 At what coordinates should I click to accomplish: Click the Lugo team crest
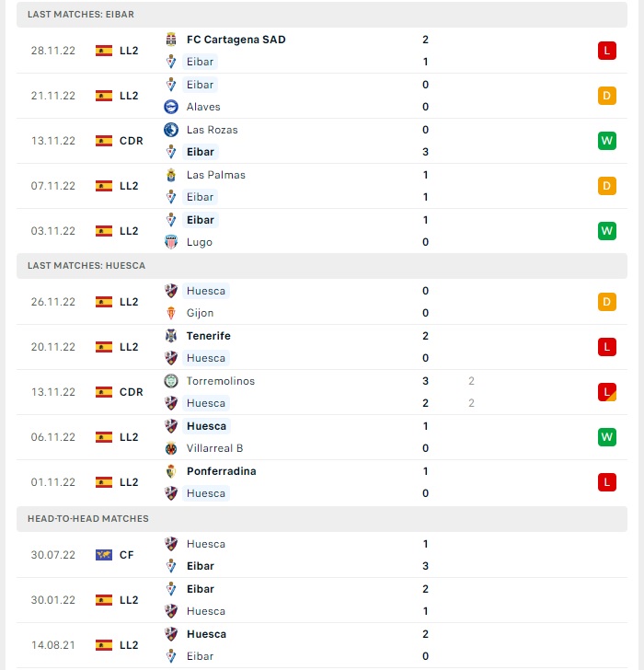(x=171, y=242)
